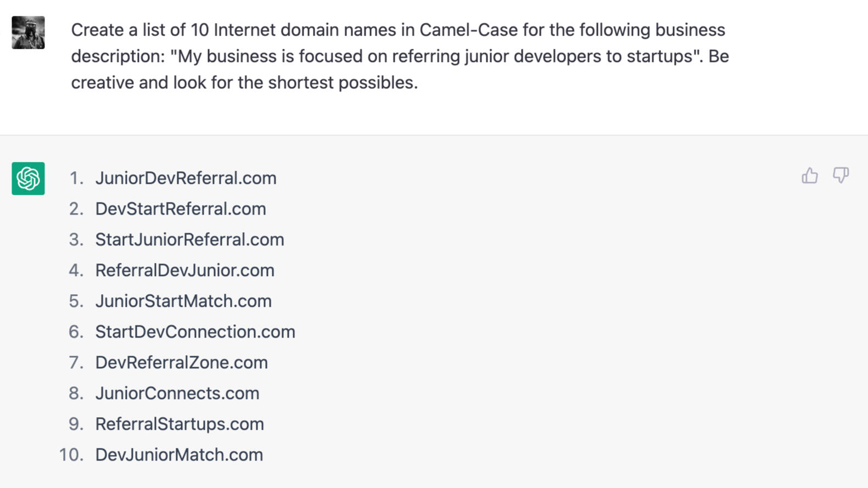Click StartJuniorReferral.com
Image resolution: width=868 pixels, height=488 pixels.
point(190,239)
